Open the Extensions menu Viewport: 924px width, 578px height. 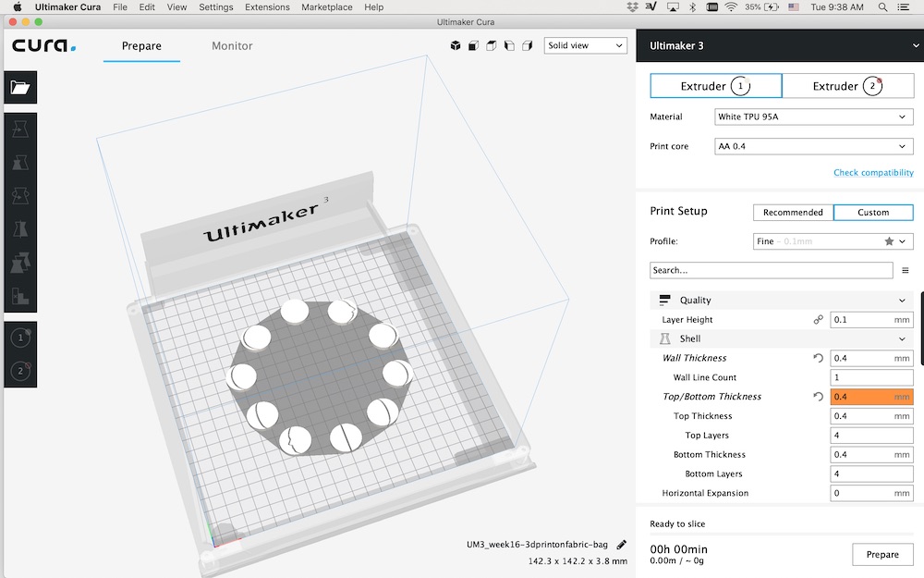click(267, 7)
